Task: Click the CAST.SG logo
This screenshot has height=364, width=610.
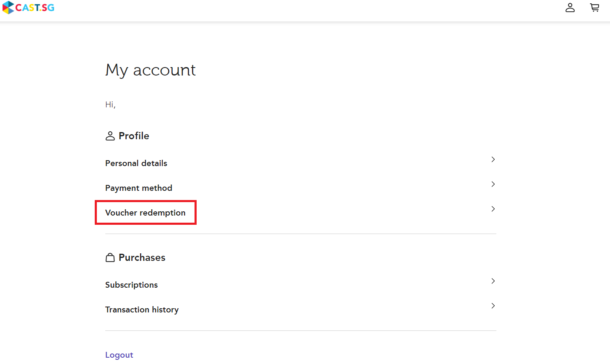Action: coord(29,8)
